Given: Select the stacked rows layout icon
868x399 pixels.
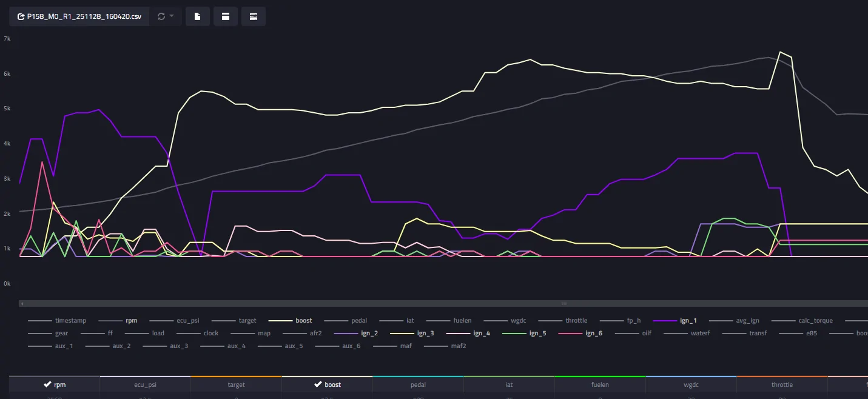Looking at the screenshot, I should click(254, 16).
